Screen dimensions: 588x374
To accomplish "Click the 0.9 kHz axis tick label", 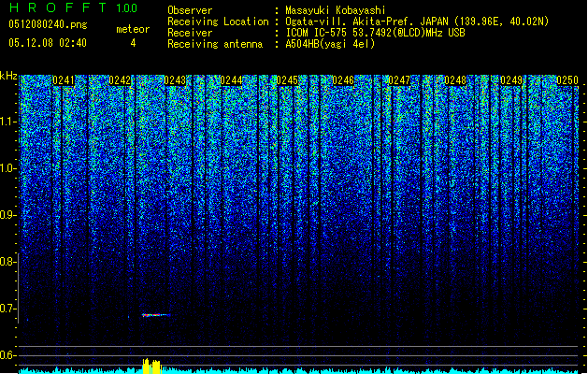I will (x=7, y=215).
